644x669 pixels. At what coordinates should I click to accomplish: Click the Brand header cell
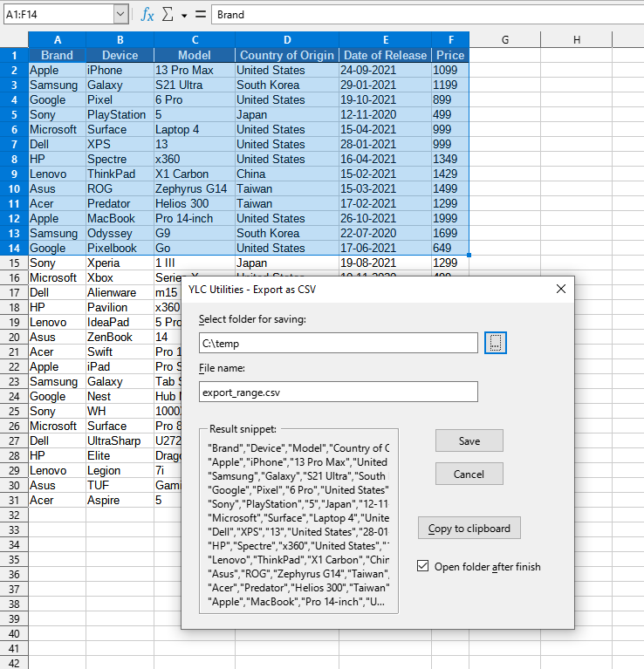(58, 55)
